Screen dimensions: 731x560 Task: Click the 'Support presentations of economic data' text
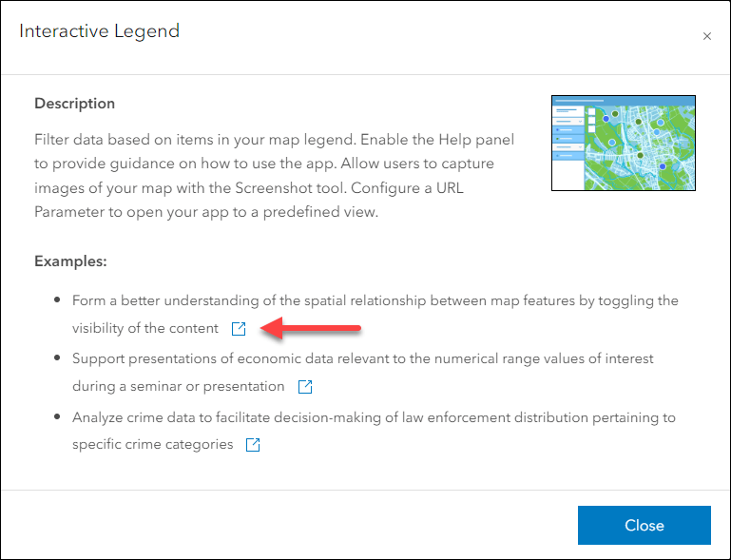tap(362, 358)
